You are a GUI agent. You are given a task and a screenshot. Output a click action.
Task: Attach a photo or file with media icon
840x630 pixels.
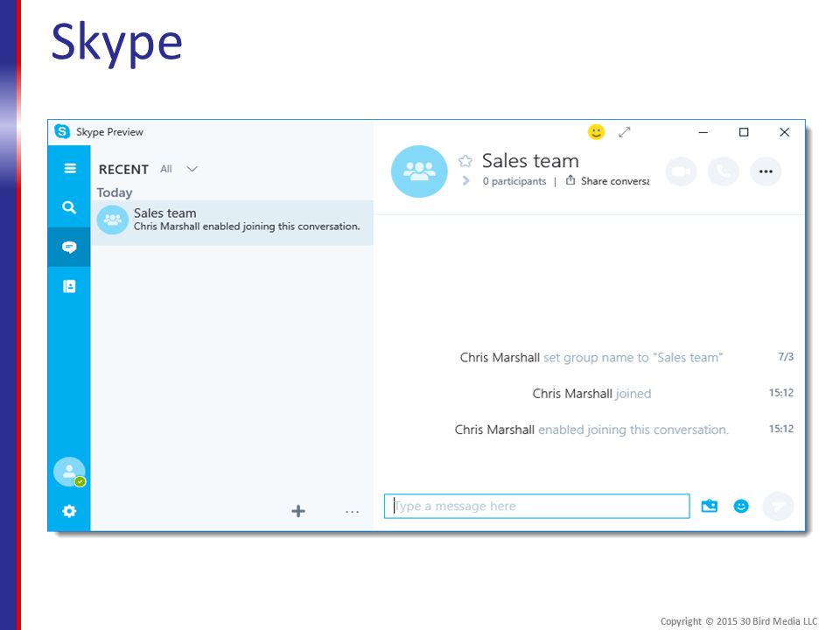pyautogui.click(x=710, y=506)
